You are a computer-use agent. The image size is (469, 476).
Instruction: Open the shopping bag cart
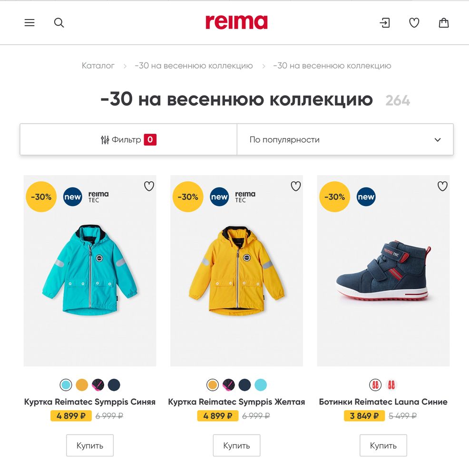tap(443, 23)
